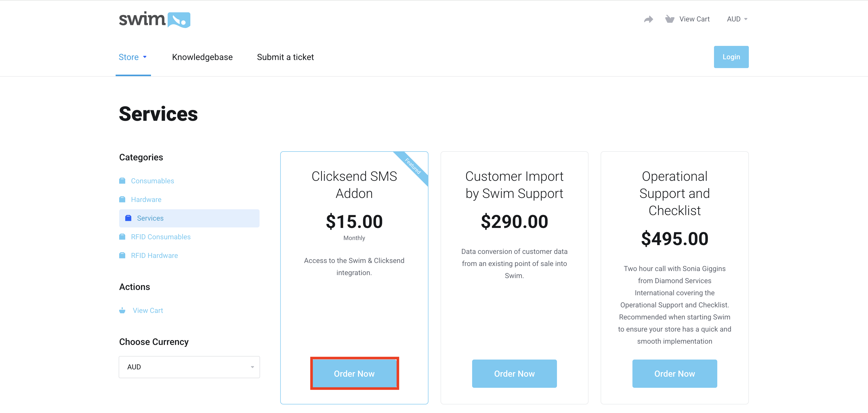
Task: Click the Featured ribbon on the Clicksend card
Action: 413,166
